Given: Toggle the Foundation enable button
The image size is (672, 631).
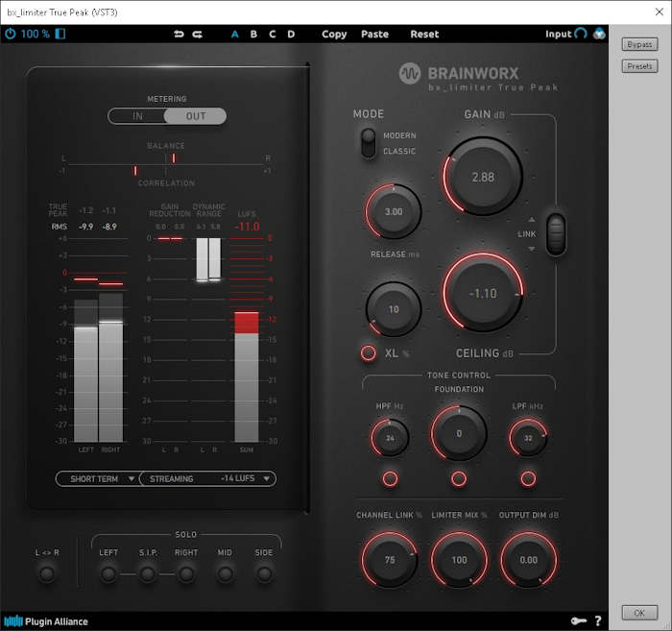Looking at the screenshot, I should (459, 478).
